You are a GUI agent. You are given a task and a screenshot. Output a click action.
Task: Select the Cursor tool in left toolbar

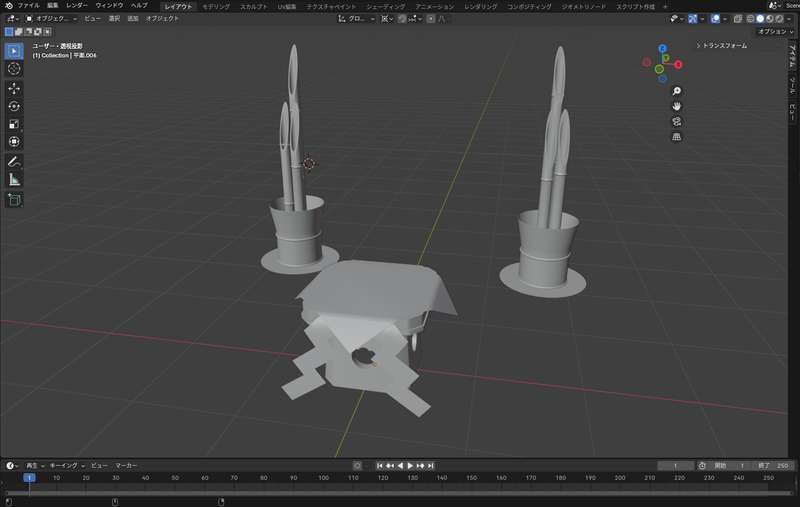click(14, 69)
